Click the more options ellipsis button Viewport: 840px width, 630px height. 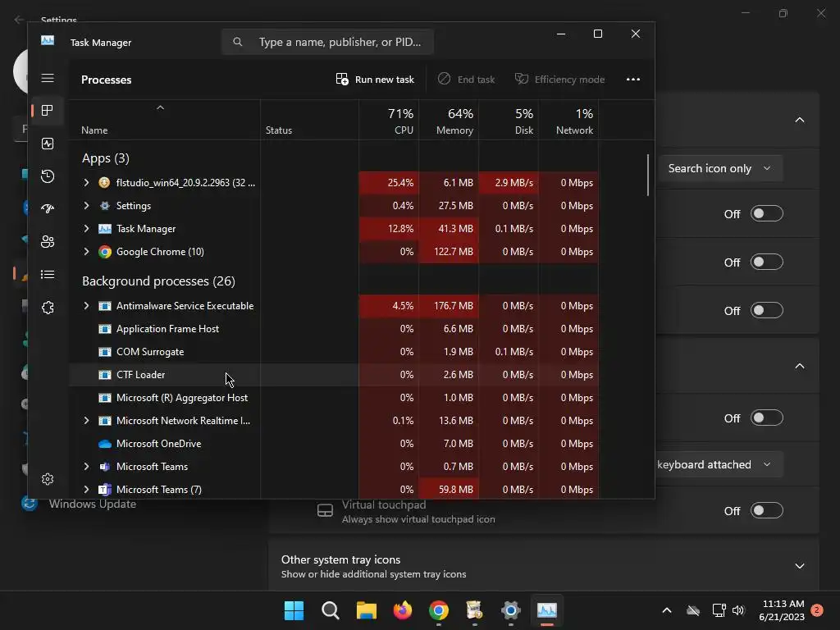click(x=633, y=80)
